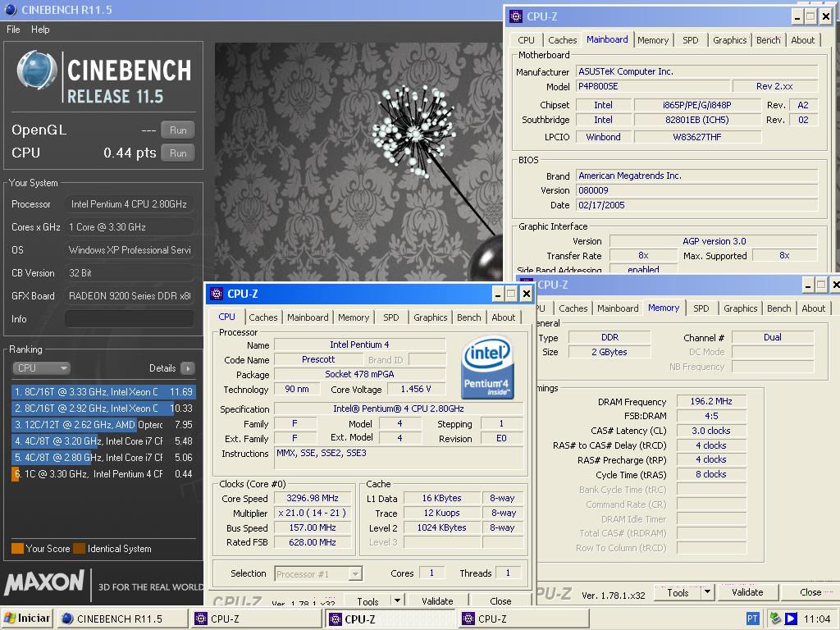Switch to Mainboard tab in front CPU-Z window

[x=308, y=317]
